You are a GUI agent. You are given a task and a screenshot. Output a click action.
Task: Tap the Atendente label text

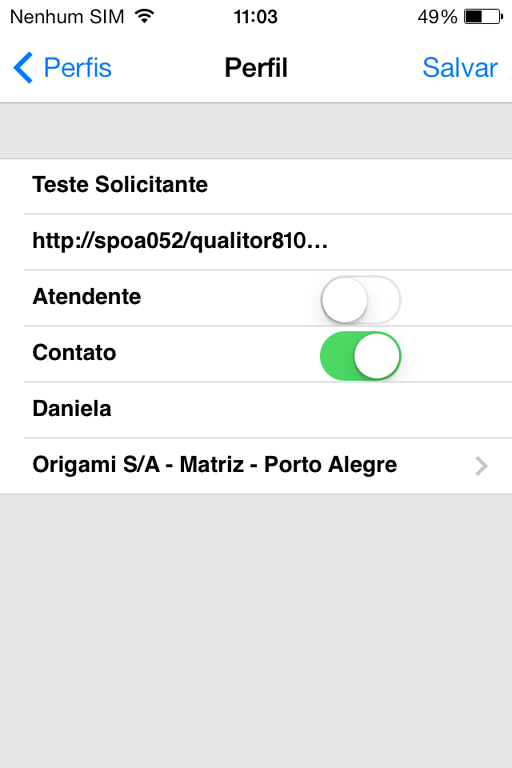tap(87, 297)
